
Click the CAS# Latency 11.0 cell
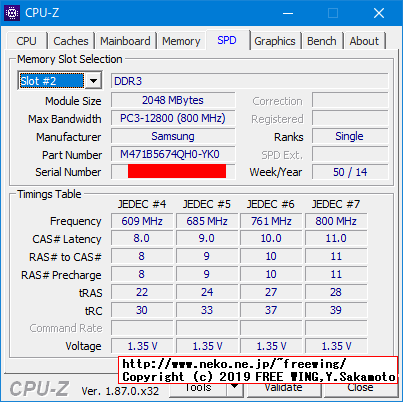click(x=336, y=239)
